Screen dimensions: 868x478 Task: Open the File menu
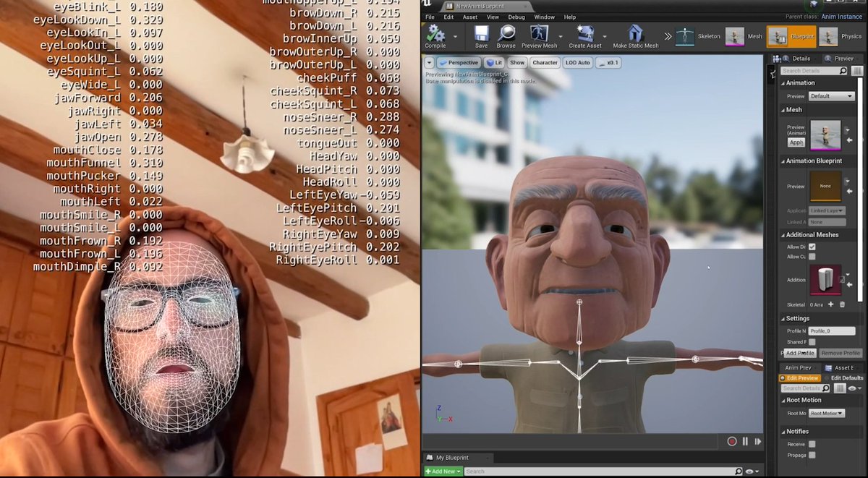pyautogui.click(x=430, y=17)
